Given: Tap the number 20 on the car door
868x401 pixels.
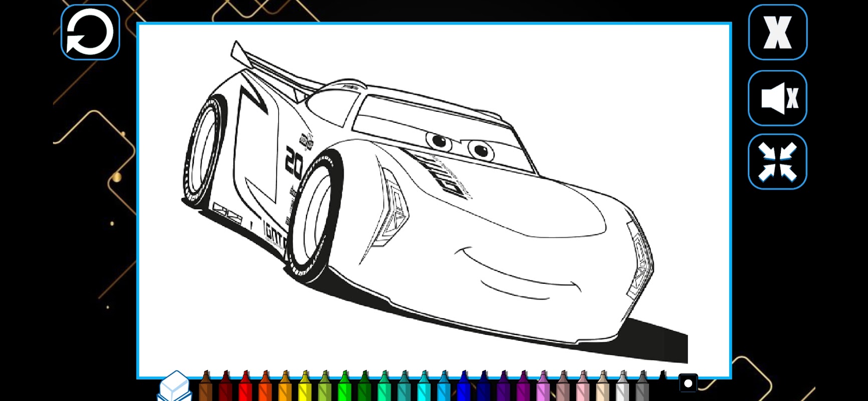Looking at the screenshot, I should tap(294, 162).
